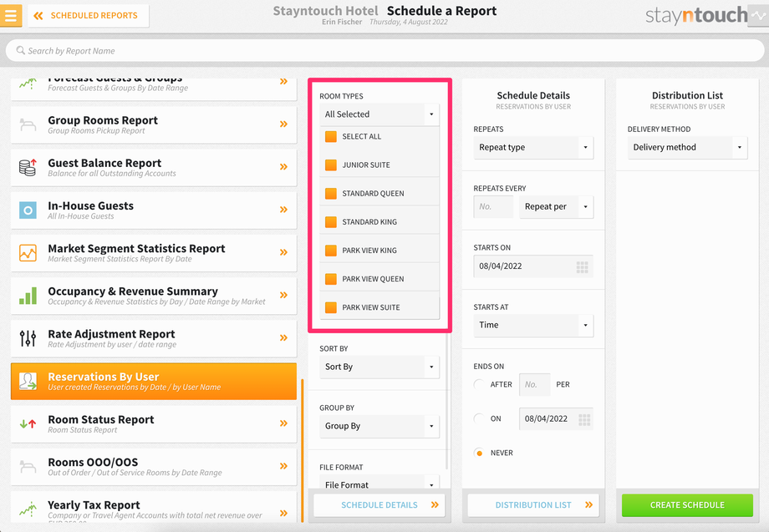Select the Rate Adjustment Report entry
Screen dimensions: 769x532
(154, 338)
